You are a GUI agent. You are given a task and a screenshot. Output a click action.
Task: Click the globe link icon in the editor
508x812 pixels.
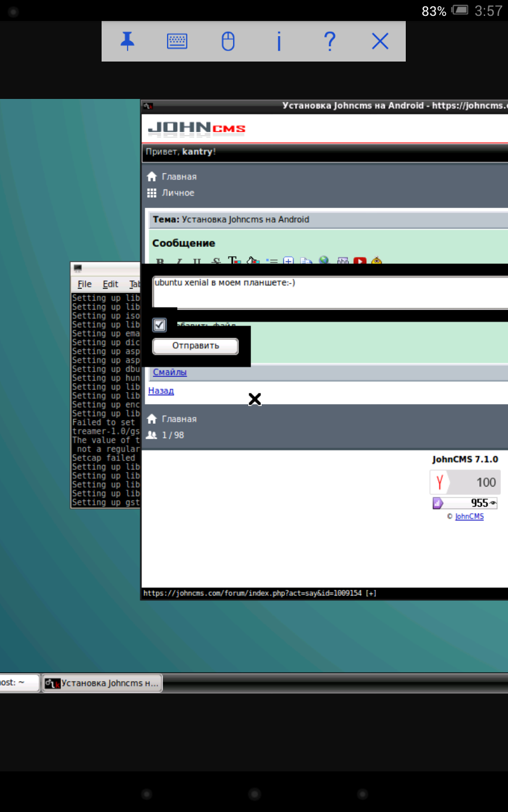pos(324,261)
